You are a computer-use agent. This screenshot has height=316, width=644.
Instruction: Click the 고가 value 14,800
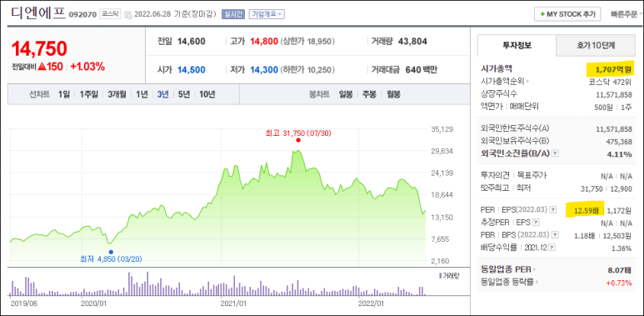click(263, 42)
